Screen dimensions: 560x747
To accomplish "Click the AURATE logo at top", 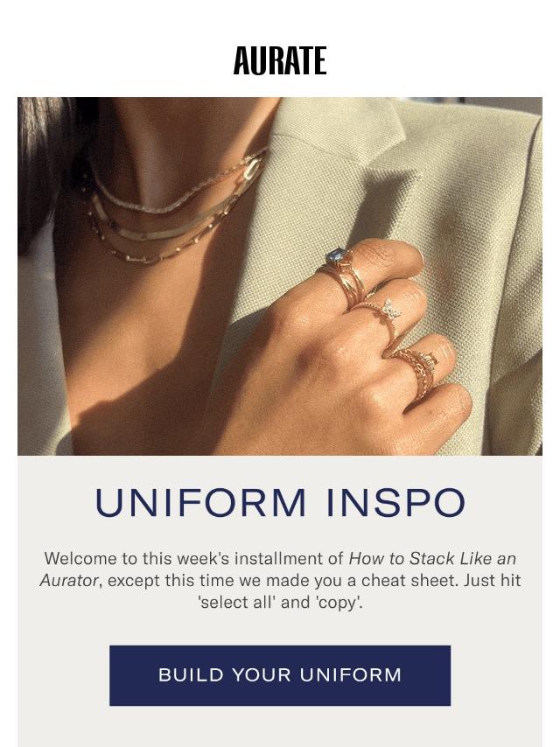I will (x=280, y=60).
